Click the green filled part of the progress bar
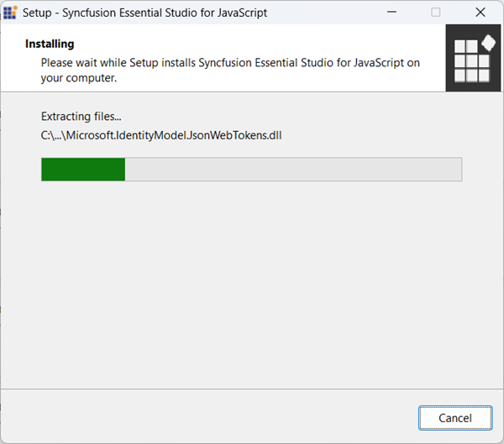This screenshot has width=504, height=444. tap(82, 169)
